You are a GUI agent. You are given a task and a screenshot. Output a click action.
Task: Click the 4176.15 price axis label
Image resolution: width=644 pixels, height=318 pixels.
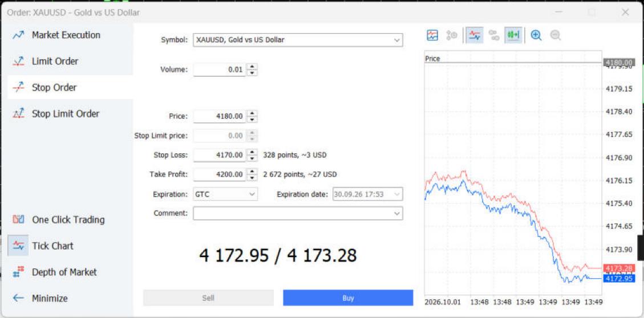tap(619, 181)
